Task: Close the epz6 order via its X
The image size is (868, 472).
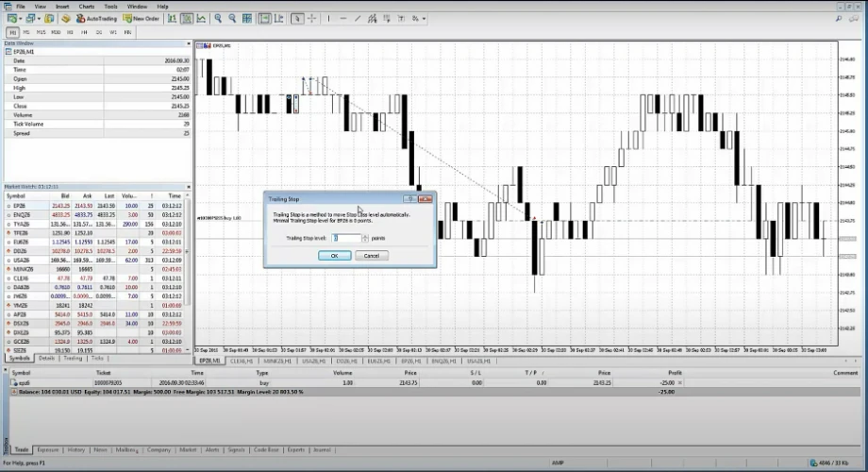Action: (x=680, y=383)
